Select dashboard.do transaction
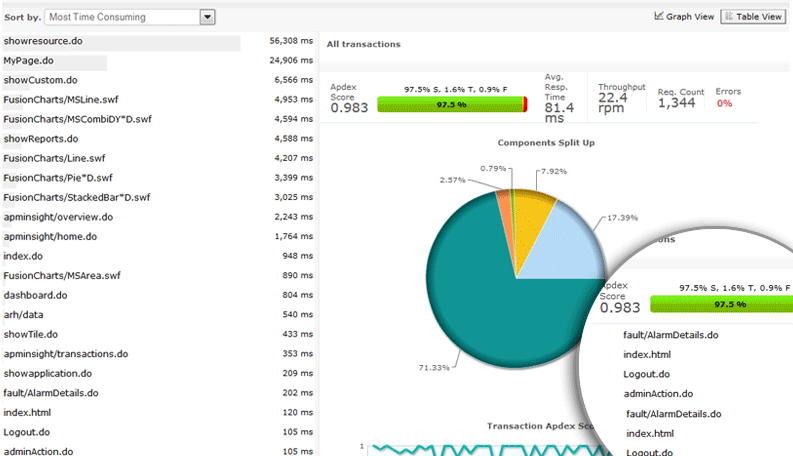The height and width of the screenshot is (456, 793). click(35, 295)
